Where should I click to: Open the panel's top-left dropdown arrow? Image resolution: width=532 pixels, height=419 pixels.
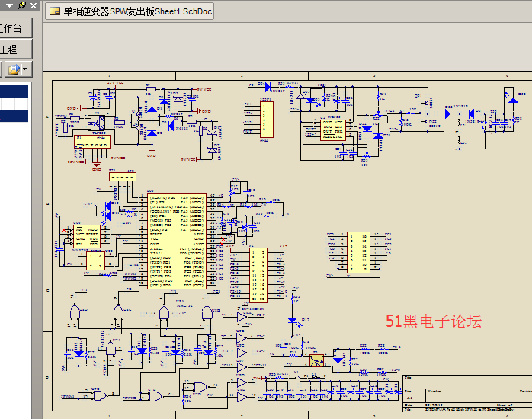8,5
